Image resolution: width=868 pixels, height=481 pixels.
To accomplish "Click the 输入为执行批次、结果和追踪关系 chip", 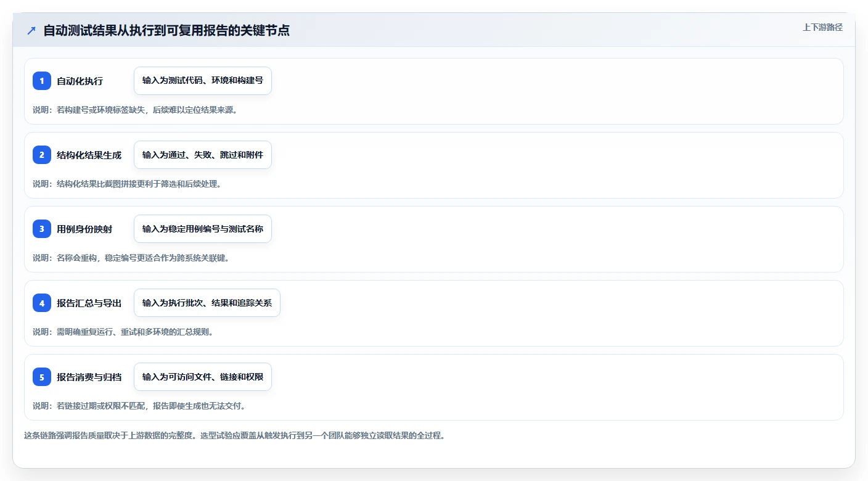I will coord(207,303).
